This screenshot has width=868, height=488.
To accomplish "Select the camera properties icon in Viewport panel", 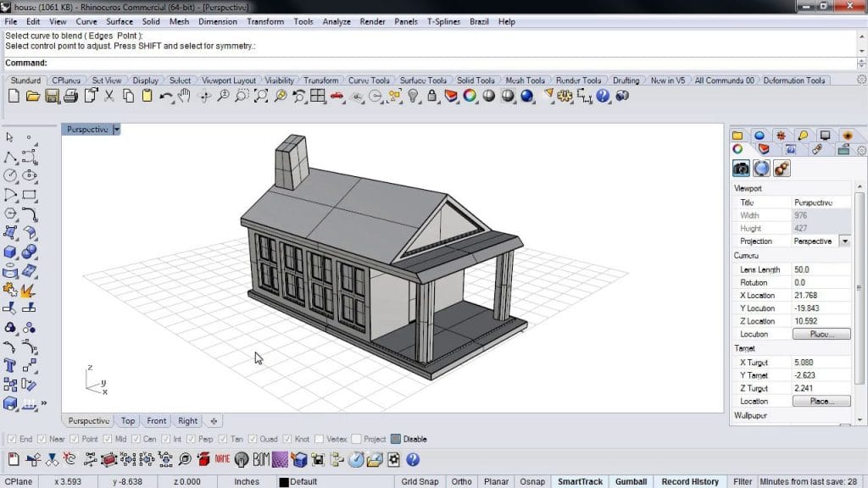I will (x=741, y=168).
